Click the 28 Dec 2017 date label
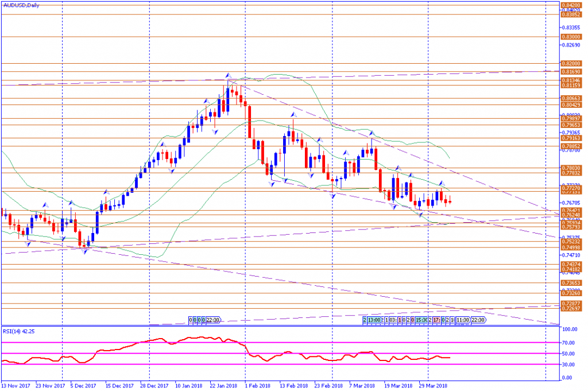 (x=154, y=386)
